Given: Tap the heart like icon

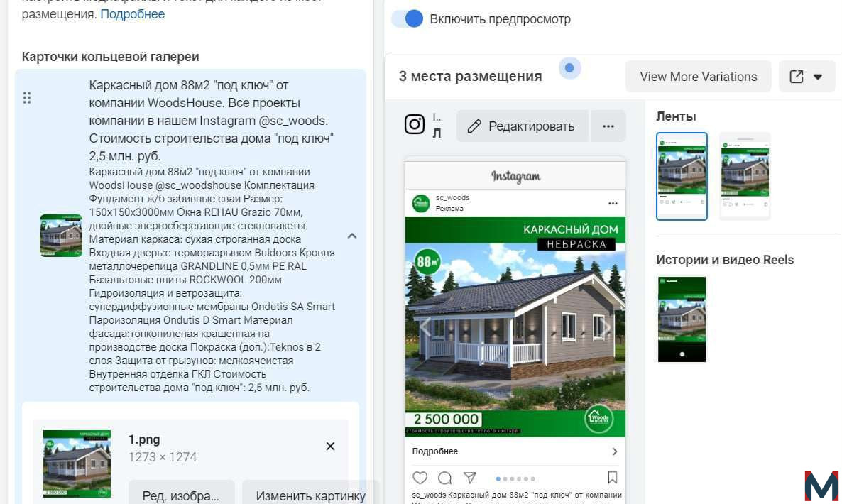Looking at the screenshot, I should tap(420, 478).
